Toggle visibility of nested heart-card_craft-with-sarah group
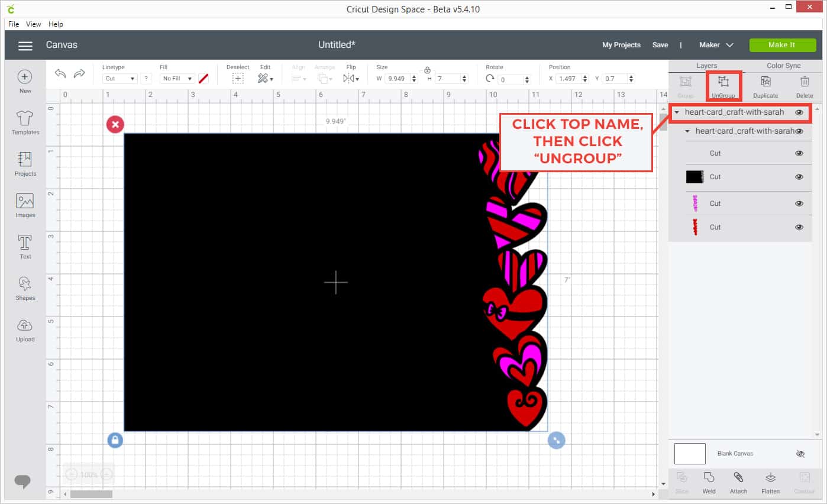 tap(799, 131)
